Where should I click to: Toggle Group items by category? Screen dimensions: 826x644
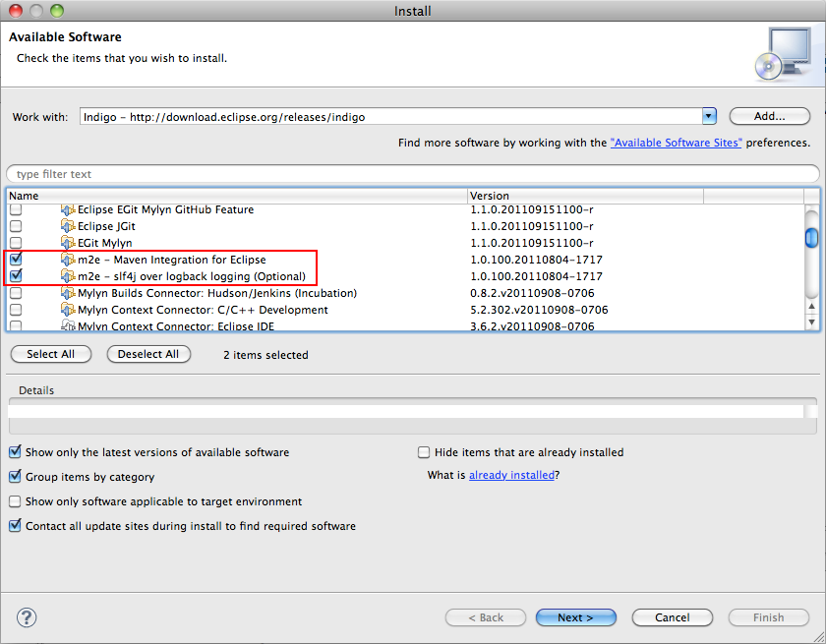tap(16, 477)
